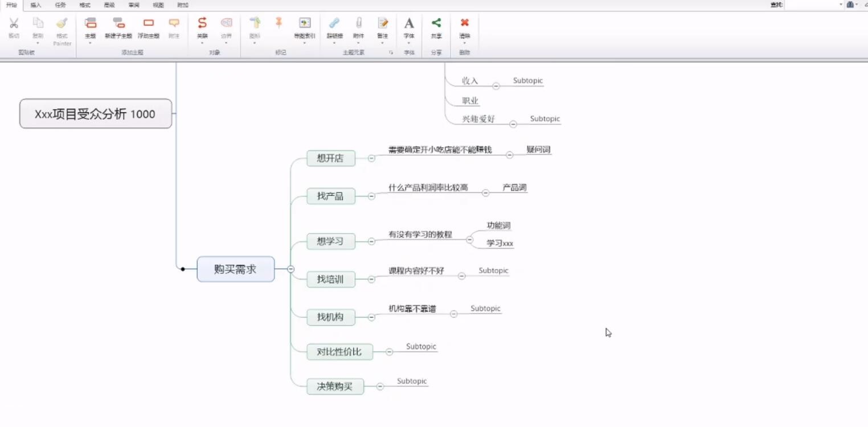Collapse the 兴趣爱好 branch
Image resolution: width=868 pixels, height=427 pixels.
click(x=513, y=124)
